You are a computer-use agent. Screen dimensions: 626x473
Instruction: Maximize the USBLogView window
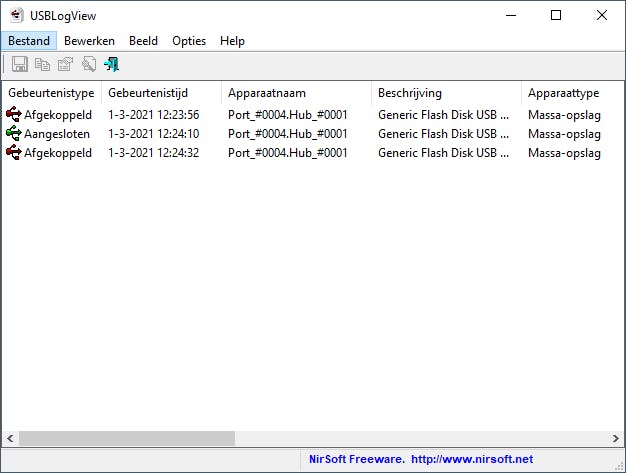point(556,16)
